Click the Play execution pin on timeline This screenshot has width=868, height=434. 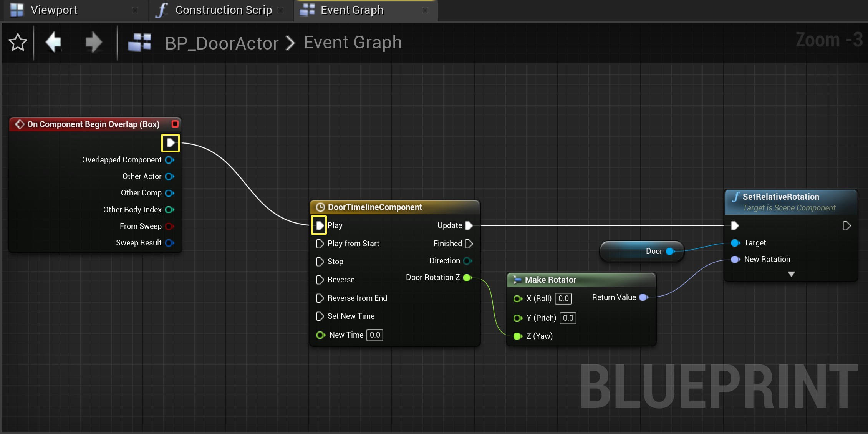(x=320, y=225)
